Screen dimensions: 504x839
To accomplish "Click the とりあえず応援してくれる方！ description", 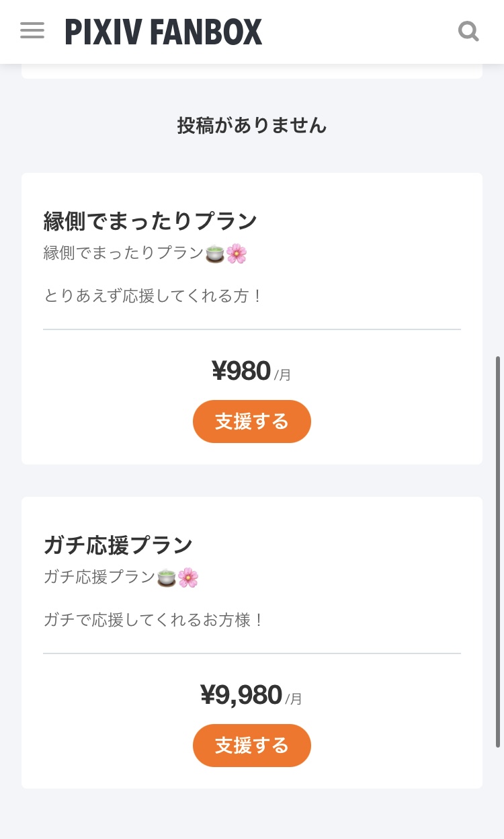I will (154, 295).
